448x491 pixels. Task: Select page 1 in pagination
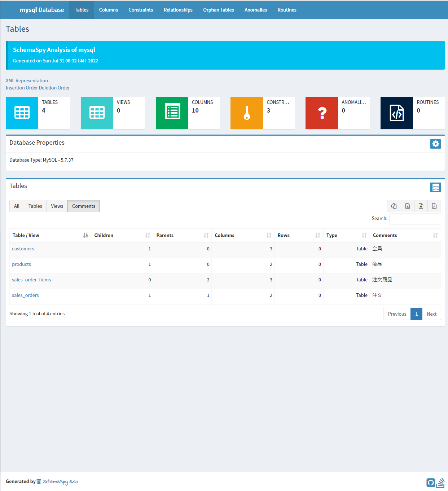pos(417,314)
